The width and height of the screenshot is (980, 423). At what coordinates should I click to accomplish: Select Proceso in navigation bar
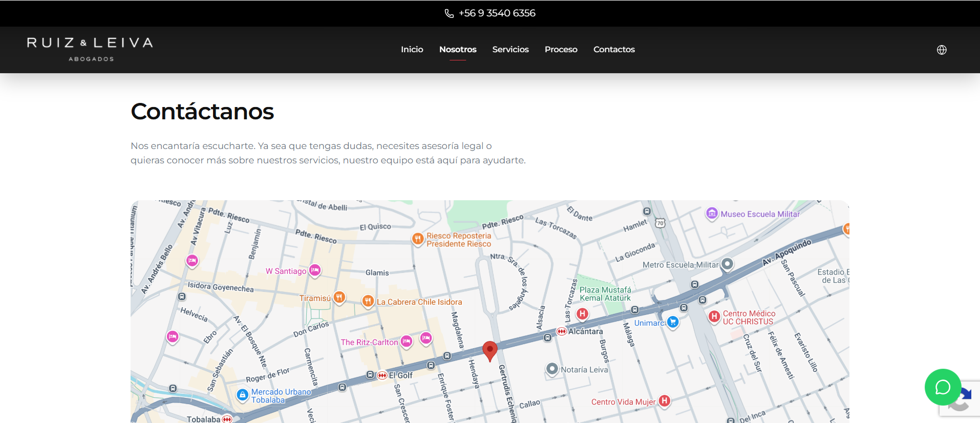561,49
